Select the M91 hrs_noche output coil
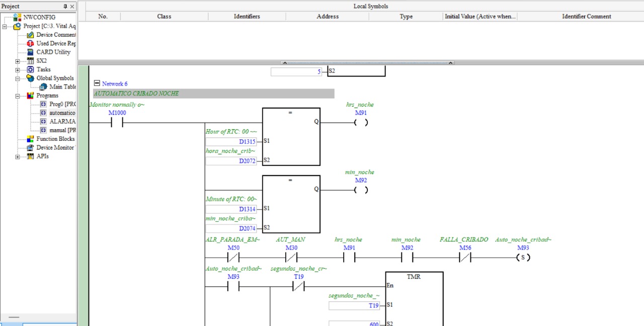644x326 pixels. click(x=361, y=122)
